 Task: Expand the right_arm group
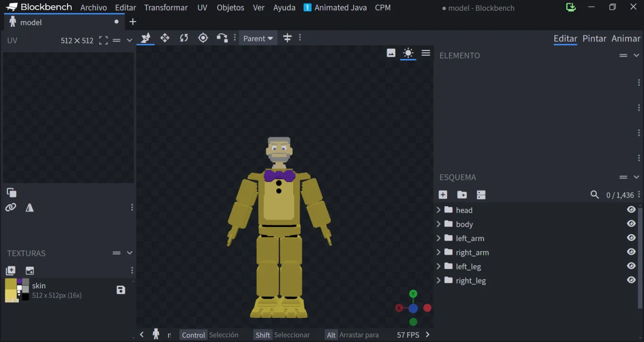(438, 252)
